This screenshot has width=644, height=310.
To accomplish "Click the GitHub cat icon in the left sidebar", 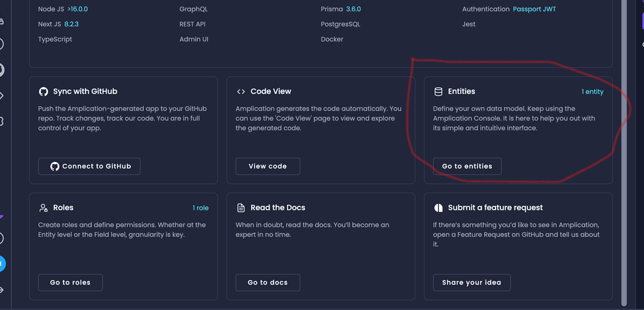I will (x=2, y=69).
